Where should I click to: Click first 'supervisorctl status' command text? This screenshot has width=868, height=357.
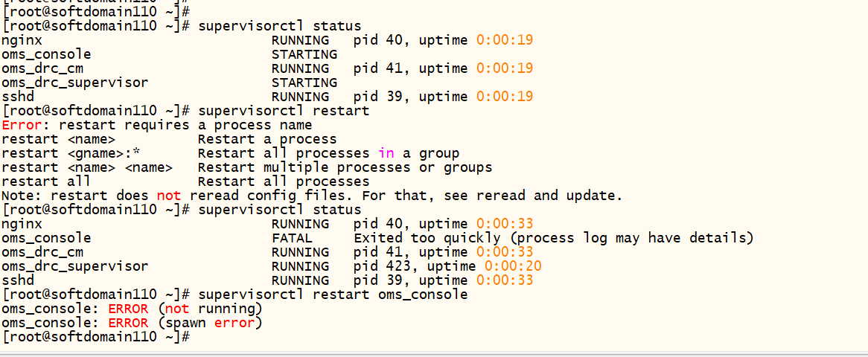pyautogui.click(x=280, y=26)
